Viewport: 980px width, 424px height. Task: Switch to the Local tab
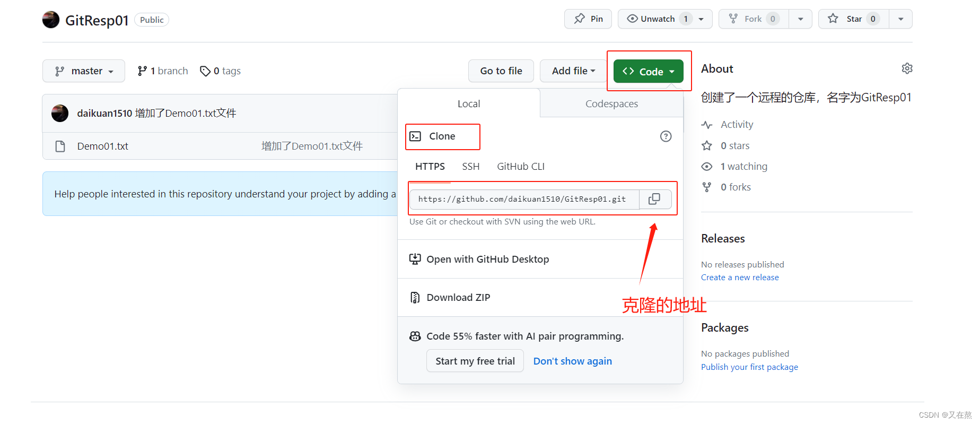[469, 103]
